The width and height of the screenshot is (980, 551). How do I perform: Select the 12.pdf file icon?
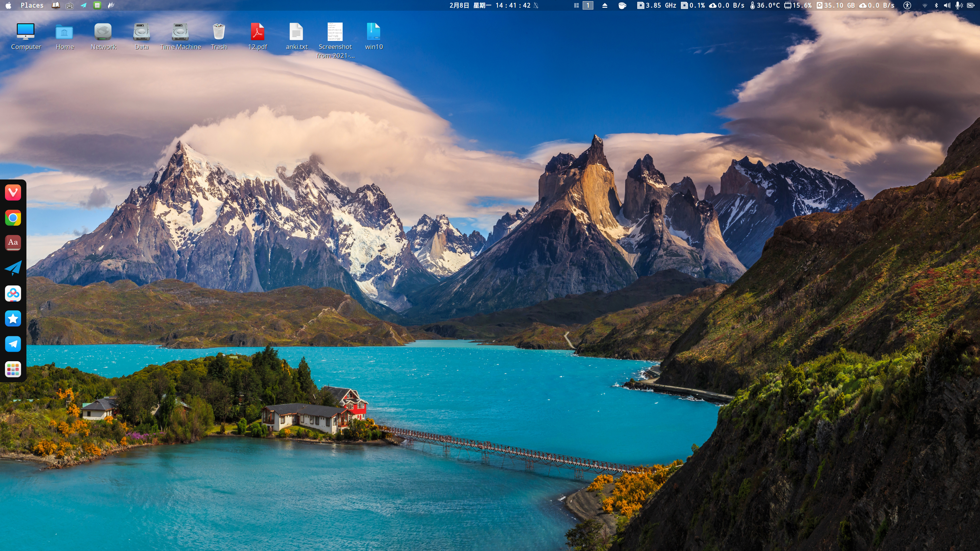258,36
